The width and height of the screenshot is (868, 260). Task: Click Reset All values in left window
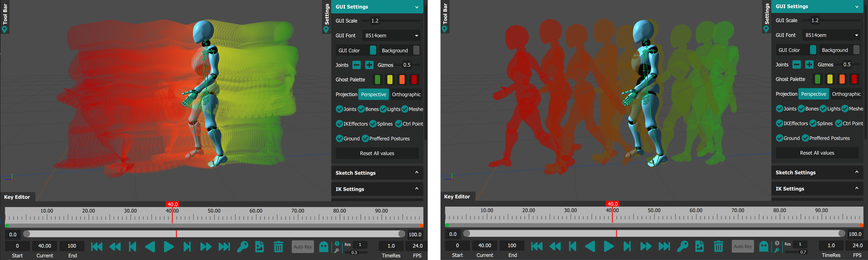(x=377, y=153)
